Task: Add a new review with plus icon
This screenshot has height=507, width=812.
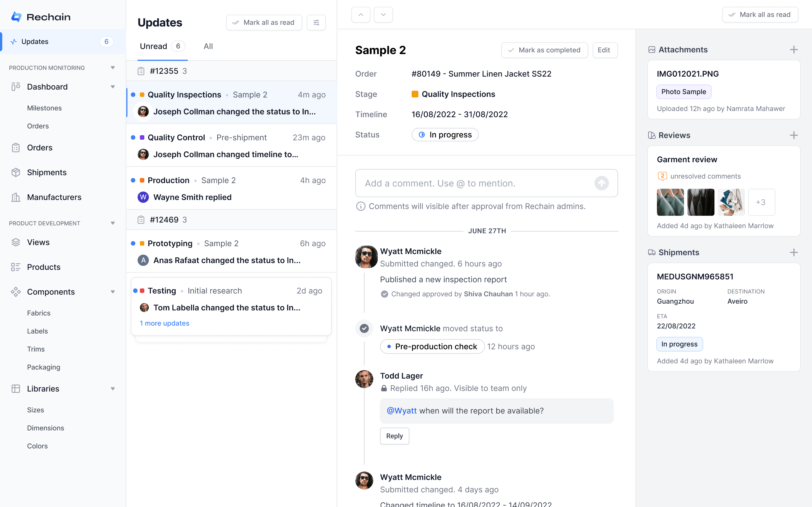Action: pos(794,135)
